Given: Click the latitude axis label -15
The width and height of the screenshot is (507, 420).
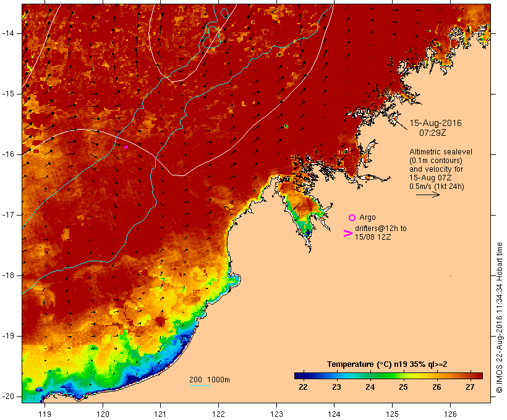Looking at the screenshot, I should (8, 94).
